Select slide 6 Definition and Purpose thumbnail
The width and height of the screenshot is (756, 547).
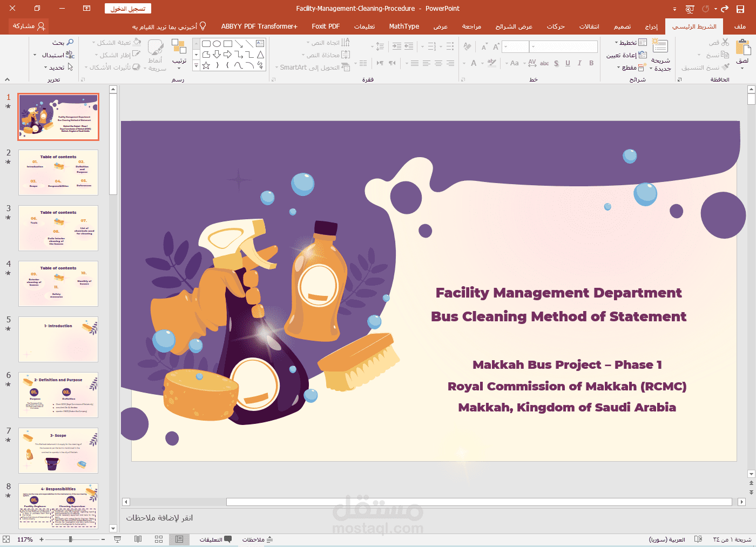click(x=58, y=395)
